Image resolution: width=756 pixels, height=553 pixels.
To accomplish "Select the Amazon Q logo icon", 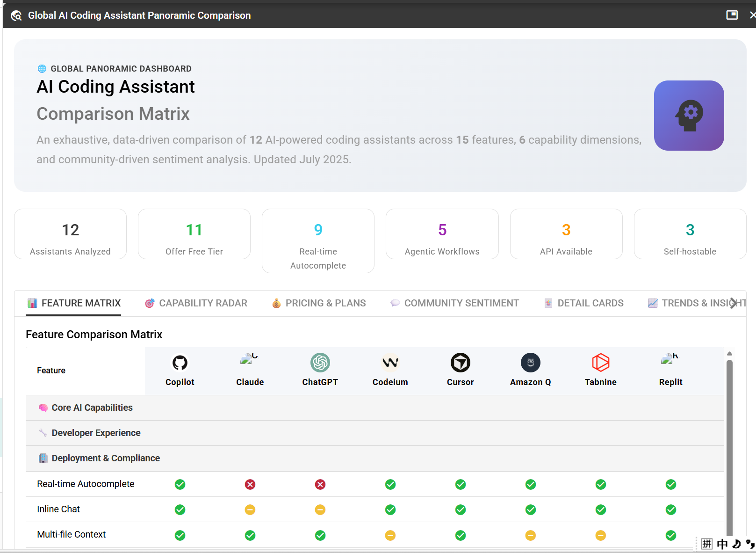I will click(x=531, y=363).
